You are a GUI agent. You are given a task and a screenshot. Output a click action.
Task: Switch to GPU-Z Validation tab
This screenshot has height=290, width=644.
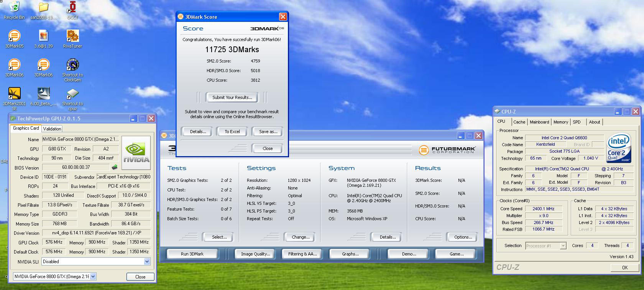click(x=52, y=129)
